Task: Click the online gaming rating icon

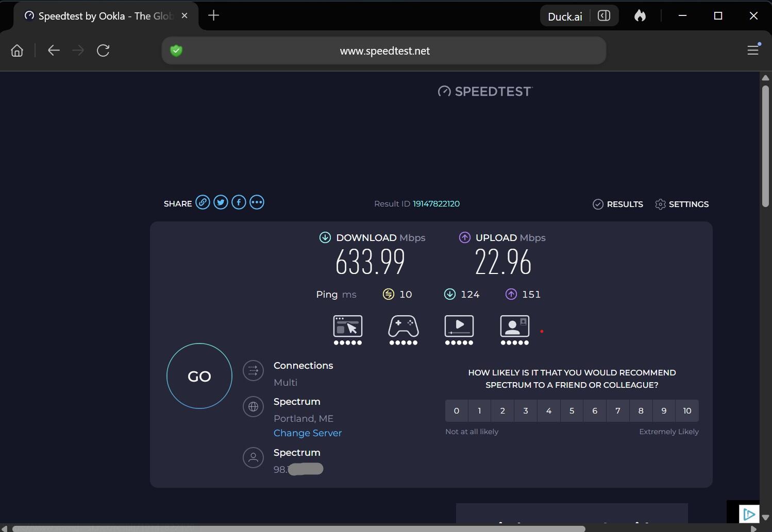Action: (x=404, y=330)
